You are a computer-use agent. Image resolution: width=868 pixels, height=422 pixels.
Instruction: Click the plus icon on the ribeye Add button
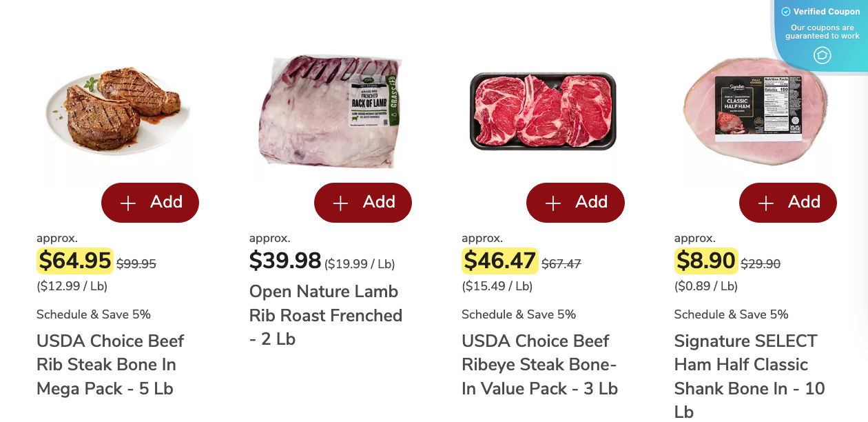click(552, 202)
